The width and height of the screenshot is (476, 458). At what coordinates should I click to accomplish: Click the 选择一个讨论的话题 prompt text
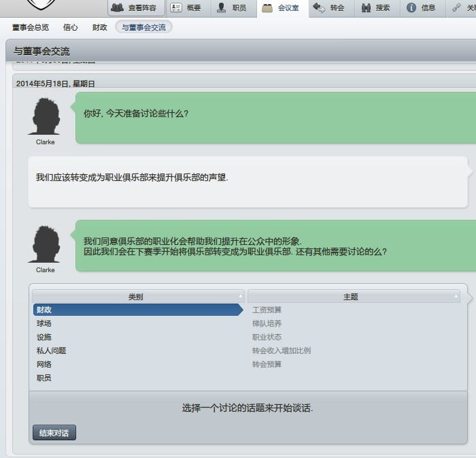tap(248, 408)
